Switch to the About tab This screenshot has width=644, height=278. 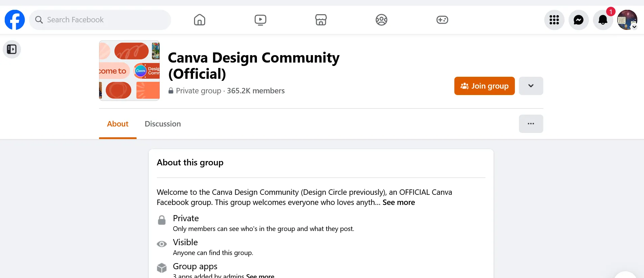coord(118,124)
